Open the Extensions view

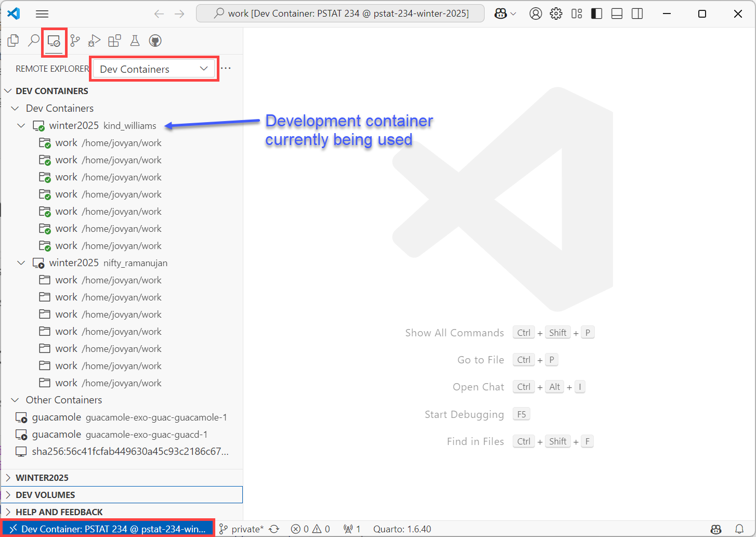(114, 40)
